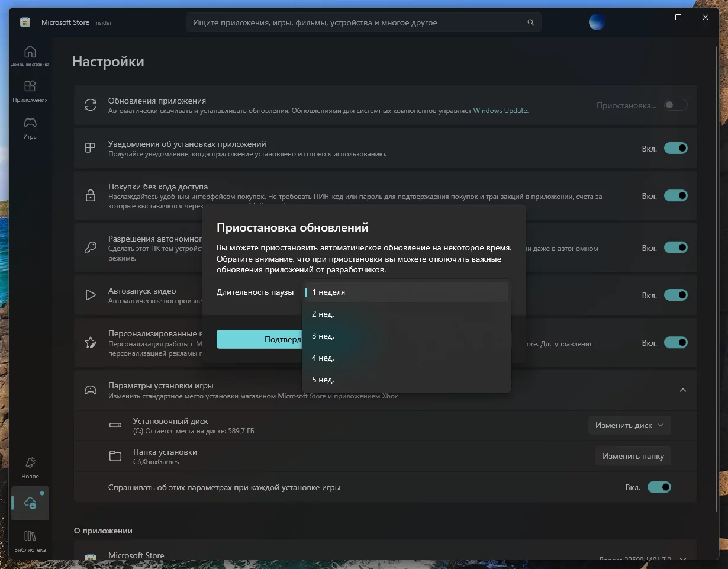Collapse the game installation settings section
The width and height of the screenshot is (728, 569).
click(x=682, y=390)
